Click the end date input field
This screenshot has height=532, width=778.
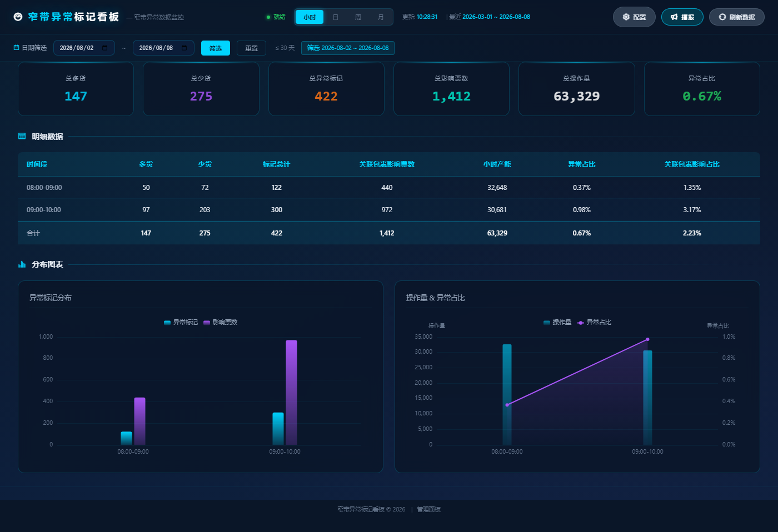point(163,48)
